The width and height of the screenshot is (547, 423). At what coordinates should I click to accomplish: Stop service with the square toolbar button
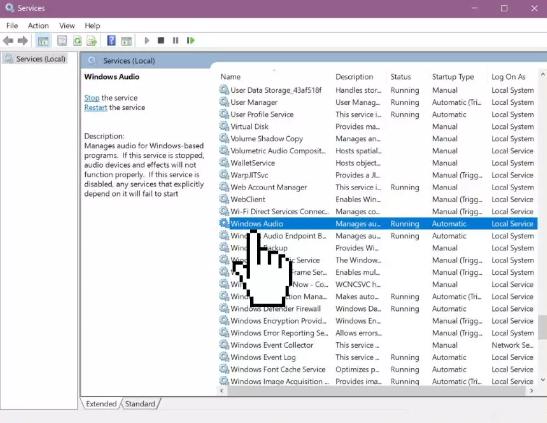(x=161, y=40)
